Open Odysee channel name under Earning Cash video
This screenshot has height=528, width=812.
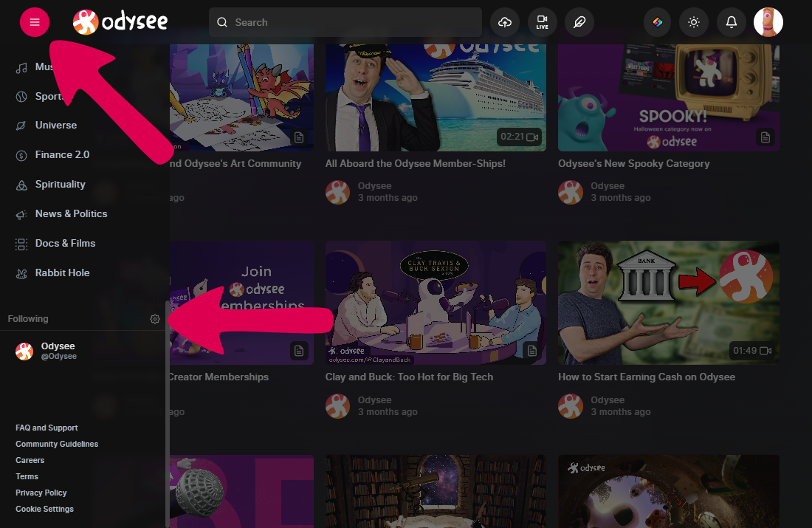coord(608,400)
